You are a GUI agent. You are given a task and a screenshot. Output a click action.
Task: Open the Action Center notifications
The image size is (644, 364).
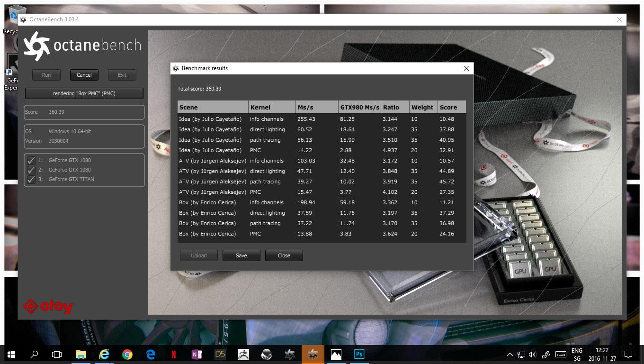click(x=628, y=354)
